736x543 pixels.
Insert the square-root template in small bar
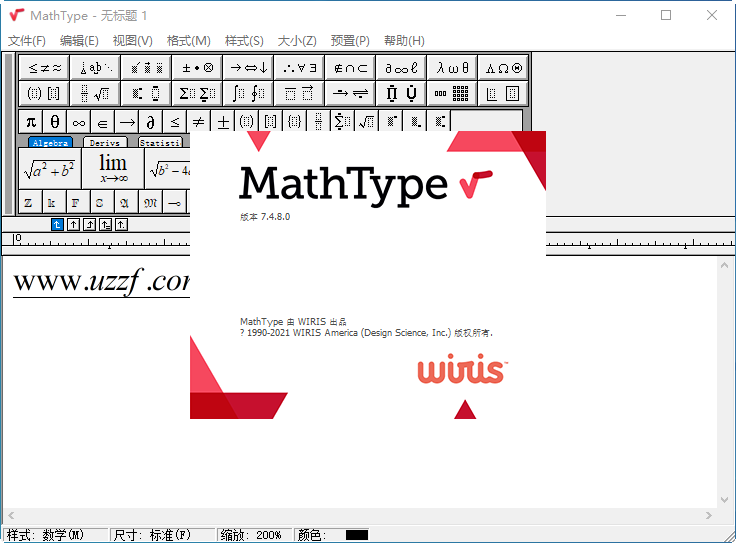[367, 122]
